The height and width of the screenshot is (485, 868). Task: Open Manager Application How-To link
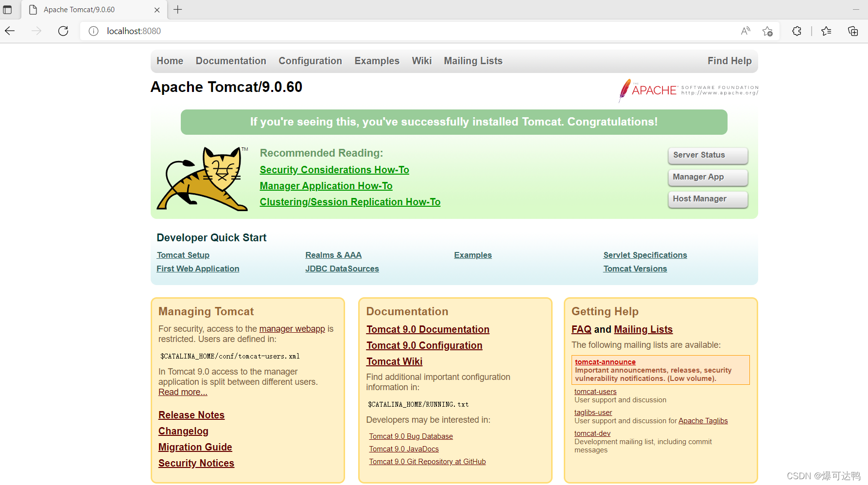pyautogui.click(x=326, y=186)
